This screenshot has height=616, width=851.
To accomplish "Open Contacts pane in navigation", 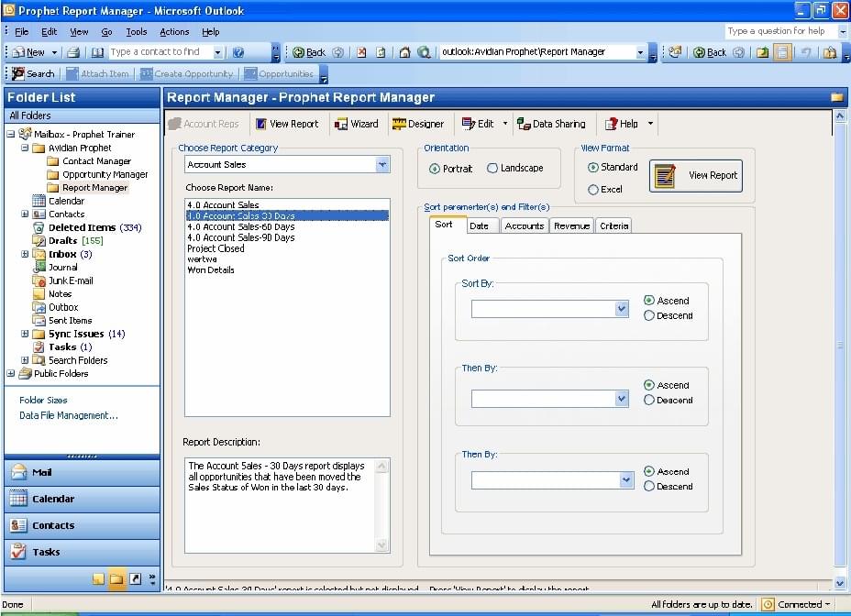I will (x=82, y=525).
